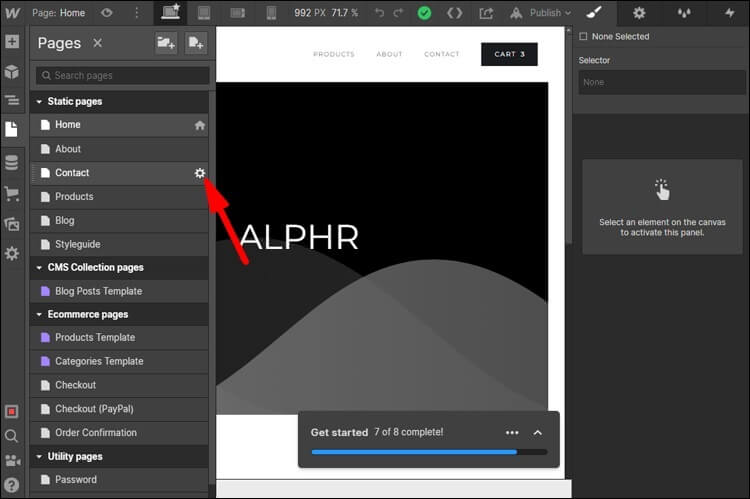Viewport: 750px width, 499px height.
Task: Click the Webflow logo menu icon
Action: pos(12,13)
